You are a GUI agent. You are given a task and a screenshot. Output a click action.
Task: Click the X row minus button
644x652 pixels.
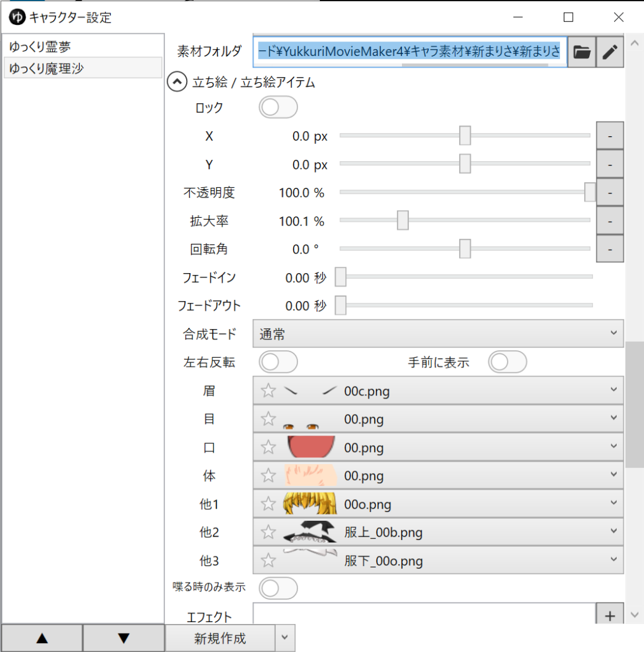click(x=610, y=136)
